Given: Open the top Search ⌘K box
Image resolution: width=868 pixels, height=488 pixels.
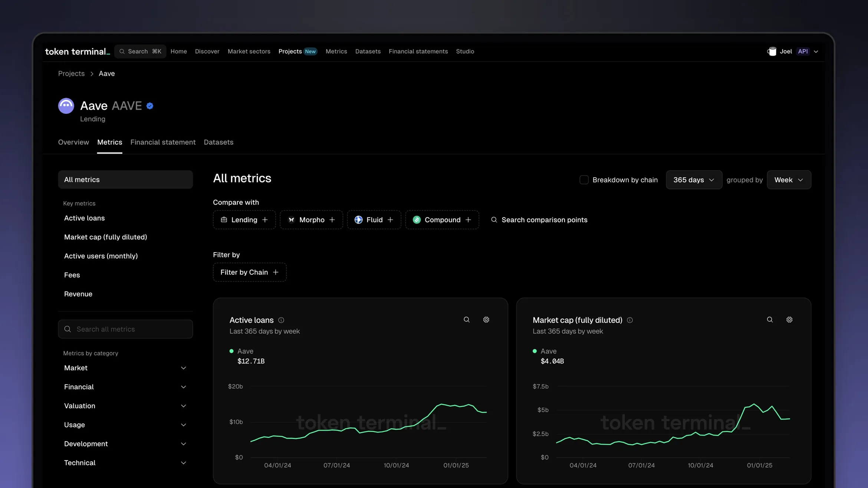Looking at the screenshot, I should pos(140,52).
